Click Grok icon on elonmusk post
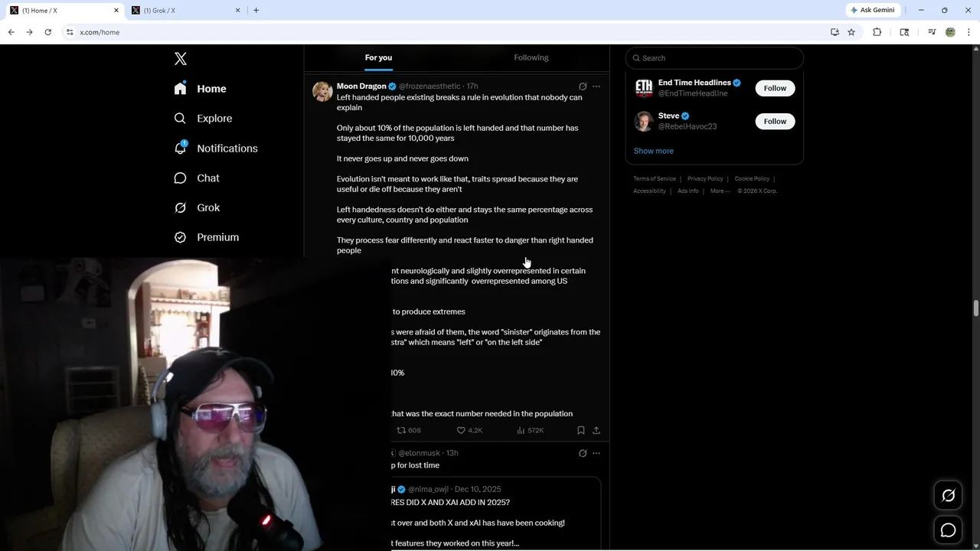 pos(583,453)
